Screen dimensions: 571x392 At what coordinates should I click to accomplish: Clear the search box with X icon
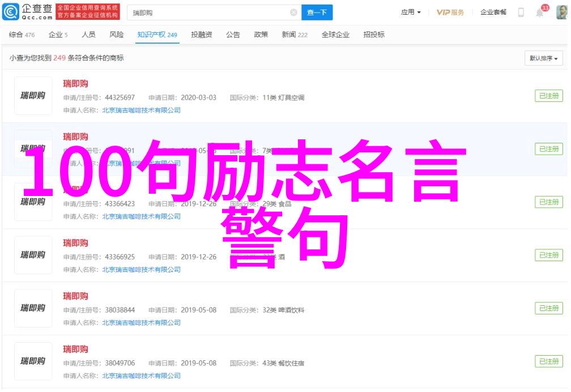coord(293,13)
